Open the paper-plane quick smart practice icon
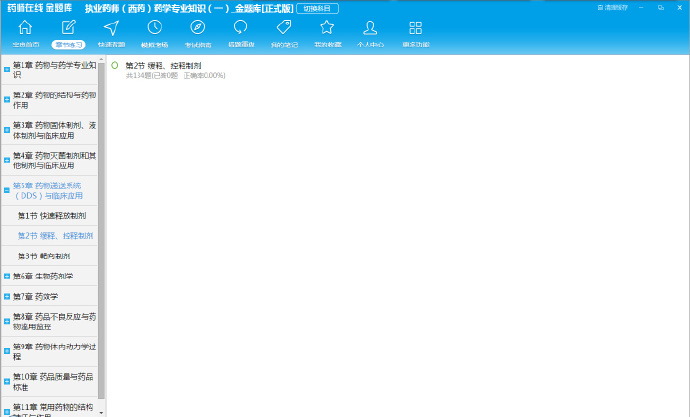The height and width of the screenshot is (417, 690). (111, 28)
